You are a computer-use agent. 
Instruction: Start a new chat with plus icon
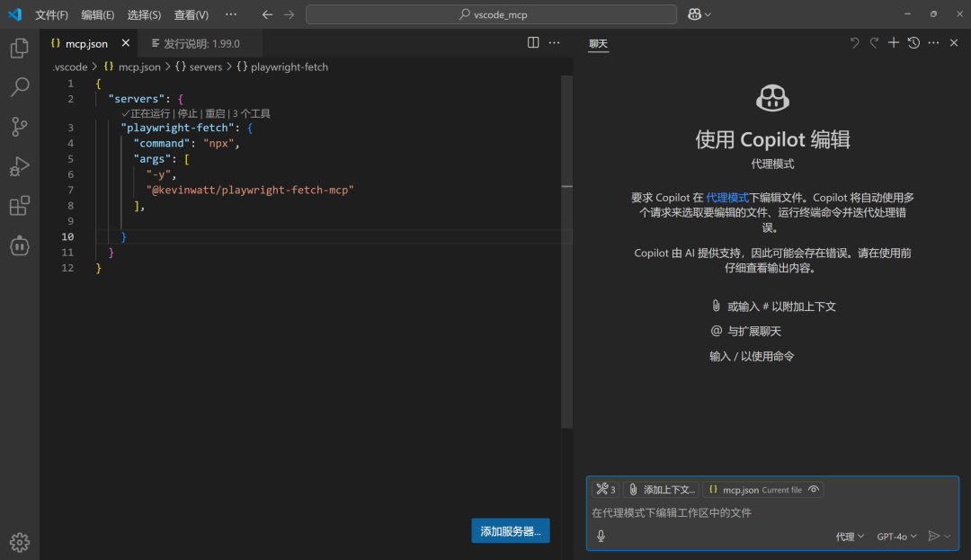click(x=893, y=42)
